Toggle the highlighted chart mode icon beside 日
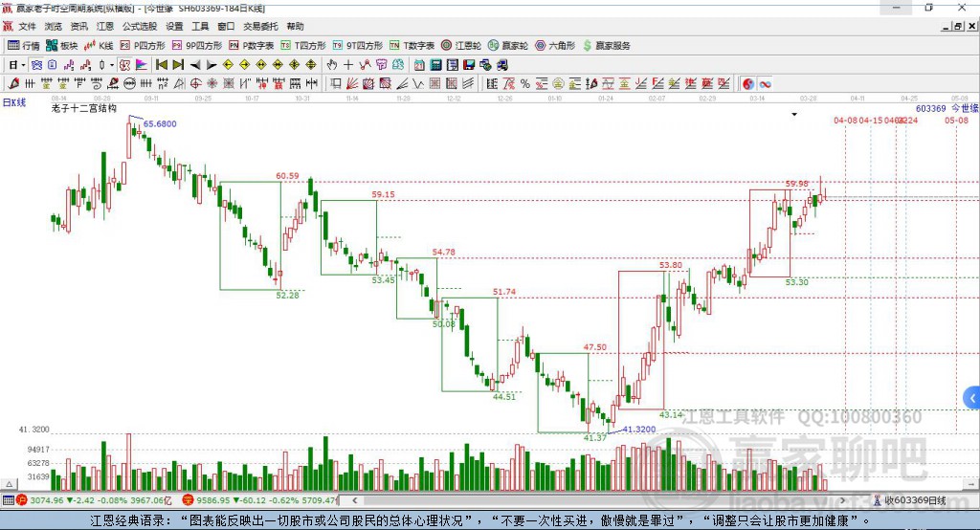This screenshot has height=530, width=980. click(x=36, y=65)
